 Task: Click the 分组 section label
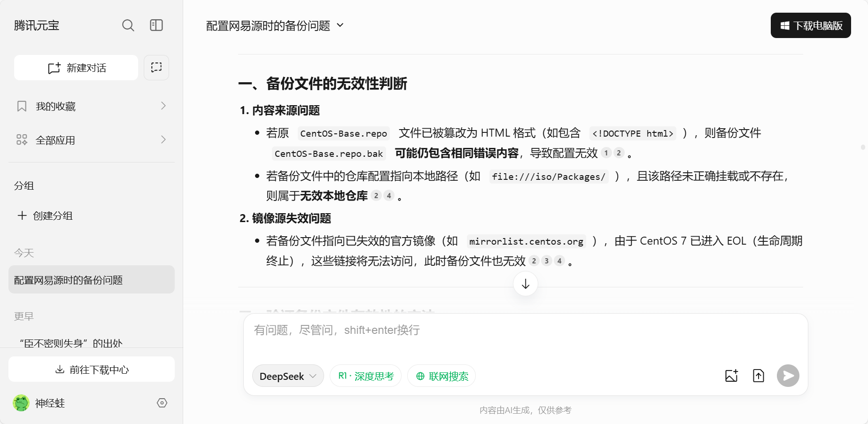click(x=24, y=185)
